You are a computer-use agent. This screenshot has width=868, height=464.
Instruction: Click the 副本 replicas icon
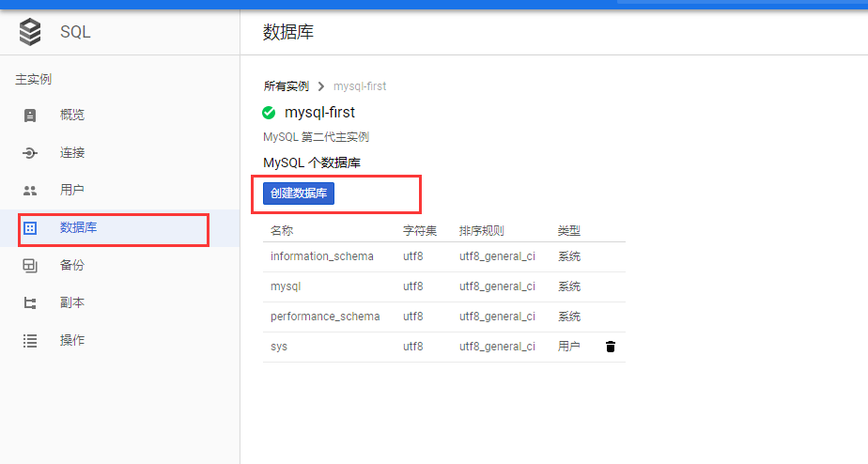click(30, 302)
